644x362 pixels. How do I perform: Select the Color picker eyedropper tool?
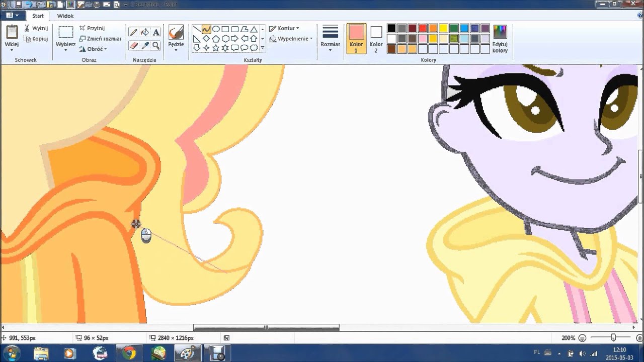pyautogui.click(x=145, y=45)
